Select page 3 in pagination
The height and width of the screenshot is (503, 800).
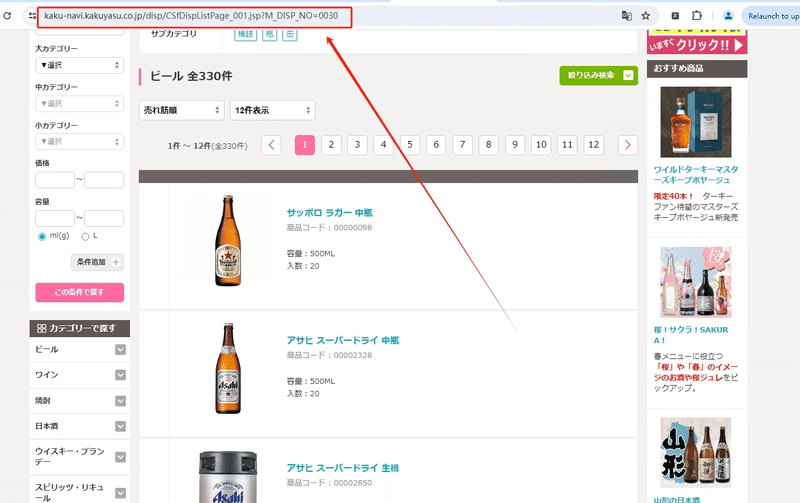[357, 145]
